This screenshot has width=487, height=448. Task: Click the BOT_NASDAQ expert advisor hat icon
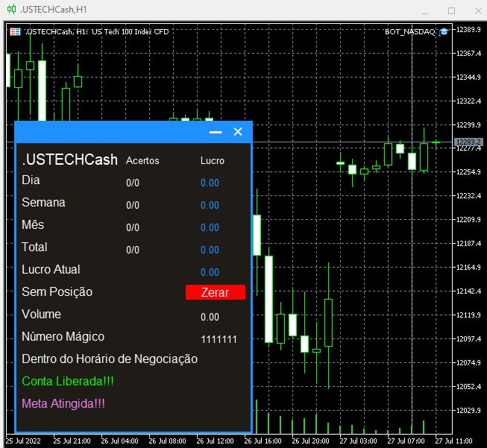coord(444,31)
